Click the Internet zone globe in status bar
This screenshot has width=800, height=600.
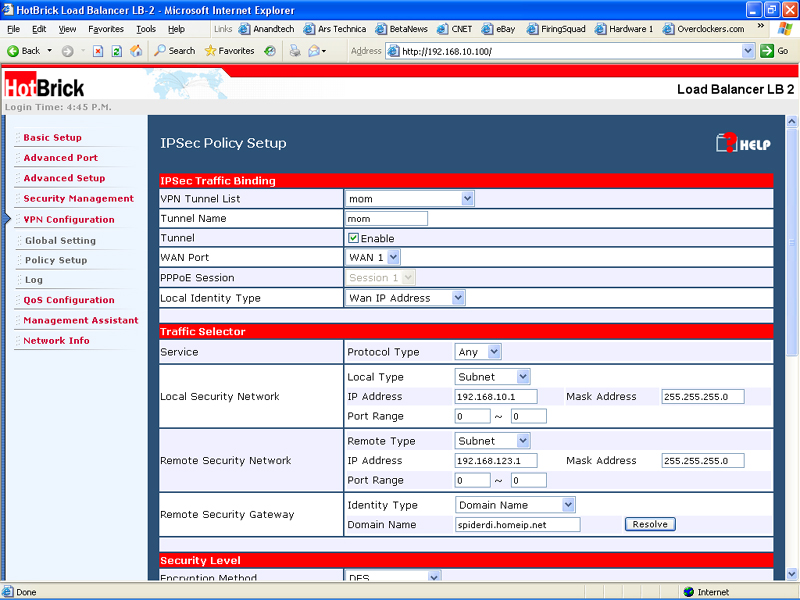(x=689, y=592)
